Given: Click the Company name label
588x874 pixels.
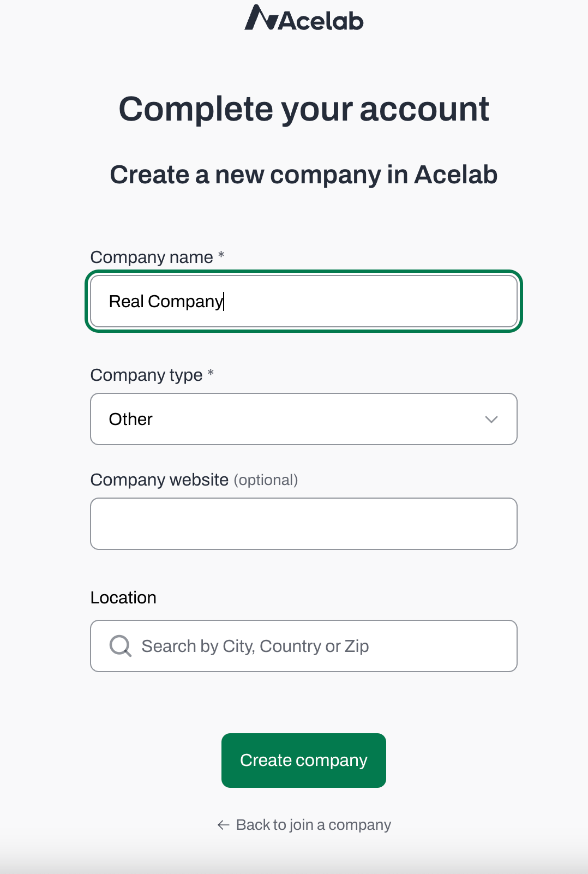Looking at the screenshot, I should 152,257.
